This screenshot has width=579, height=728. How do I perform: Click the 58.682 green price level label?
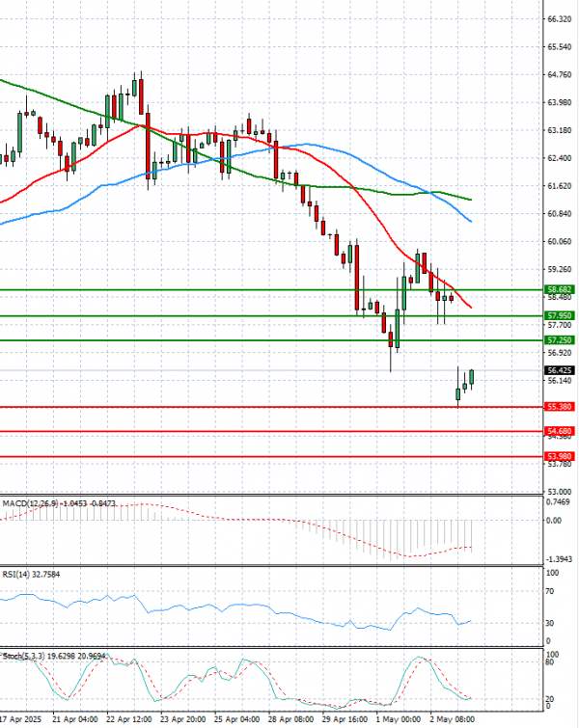point(560,289)
